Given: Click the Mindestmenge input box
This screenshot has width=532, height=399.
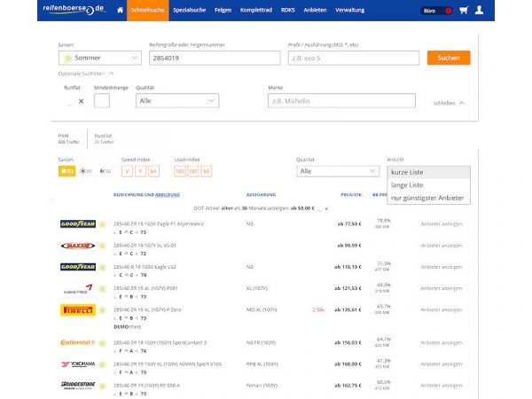Looking at the screenshot, I should [102, 101].
